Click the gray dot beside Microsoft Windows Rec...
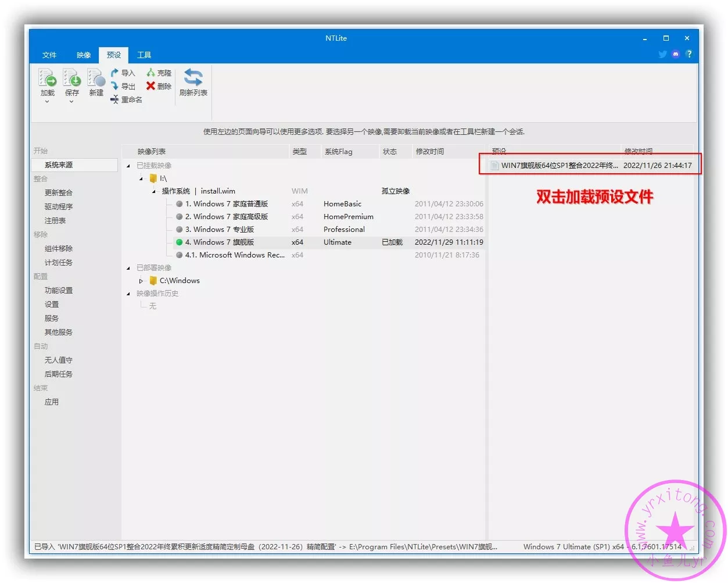The height and width of the screenshot is (583, 728). click(180, 255)
